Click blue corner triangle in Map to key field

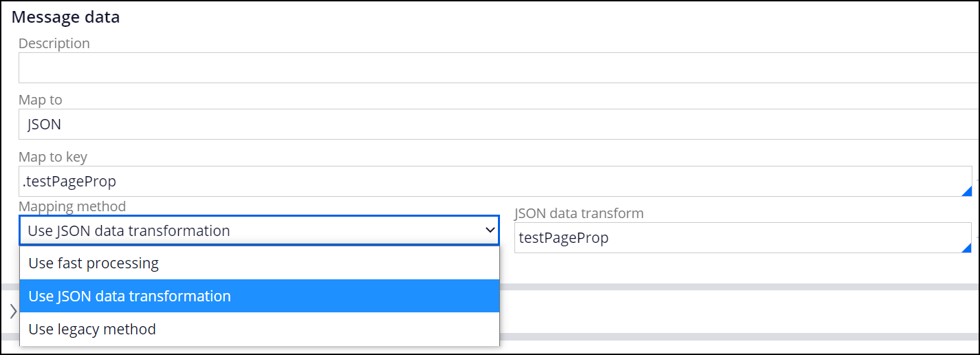pyautogui.click(x=966, y=191)
